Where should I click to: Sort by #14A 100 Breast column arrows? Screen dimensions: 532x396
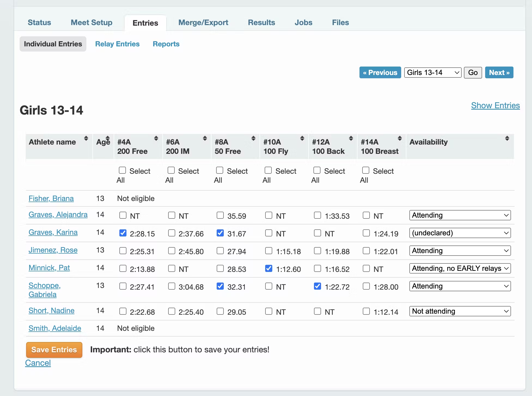tap(400, 138)
